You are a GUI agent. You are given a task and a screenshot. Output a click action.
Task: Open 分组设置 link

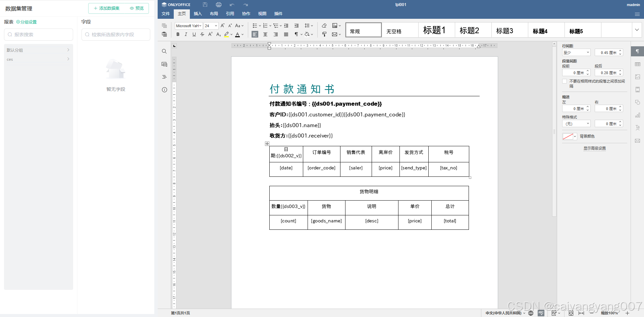pyautogui.click(x=26, y=22)
